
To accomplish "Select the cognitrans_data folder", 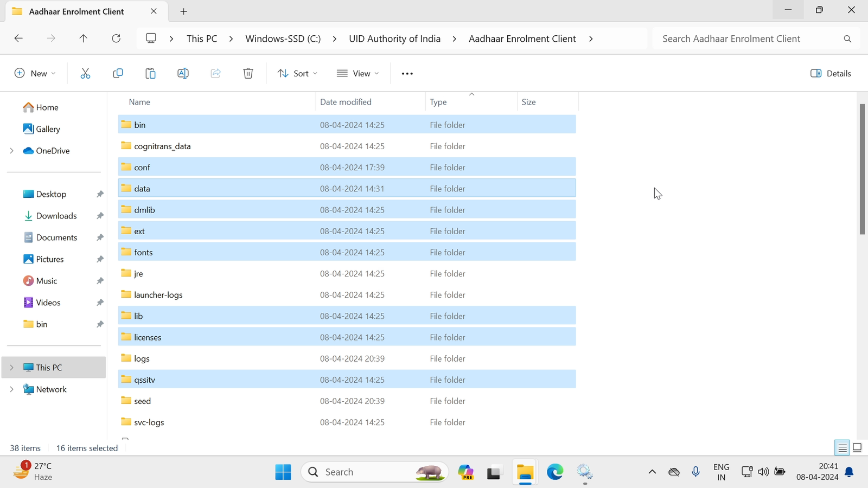I will [x=347, y=146].
